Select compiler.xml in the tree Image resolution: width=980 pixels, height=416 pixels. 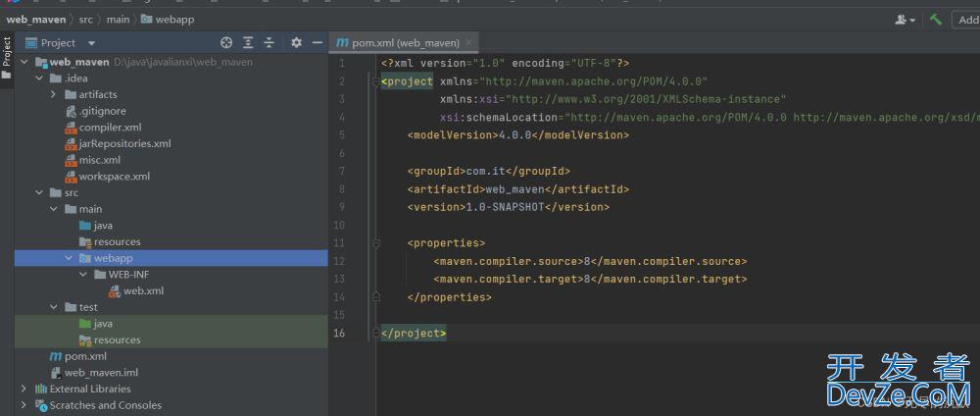103,127
